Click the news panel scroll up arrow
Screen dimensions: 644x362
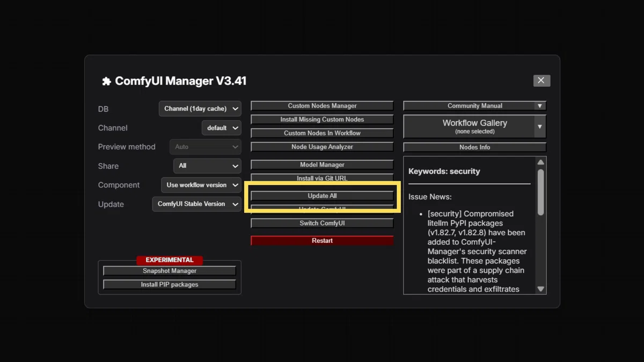tap(541, 162)
